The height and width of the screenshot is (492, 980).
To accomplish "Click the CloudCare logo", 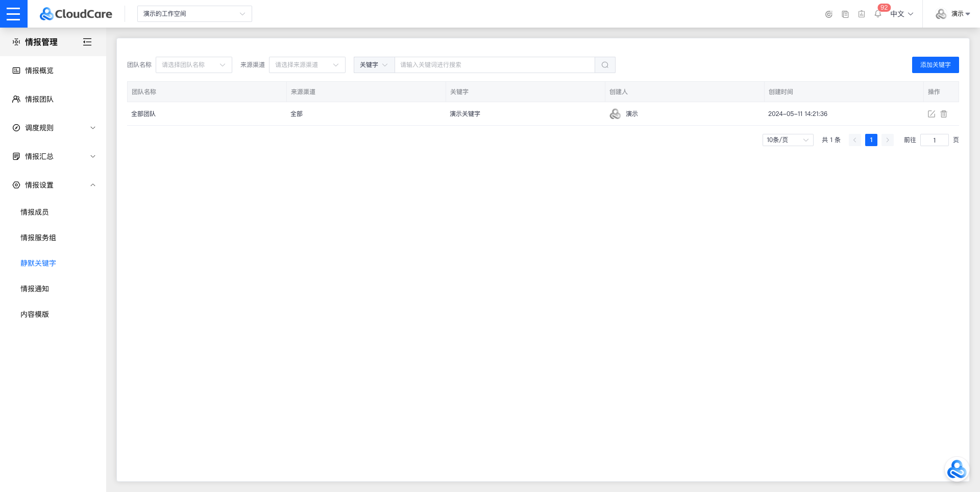I will (76, 14).
